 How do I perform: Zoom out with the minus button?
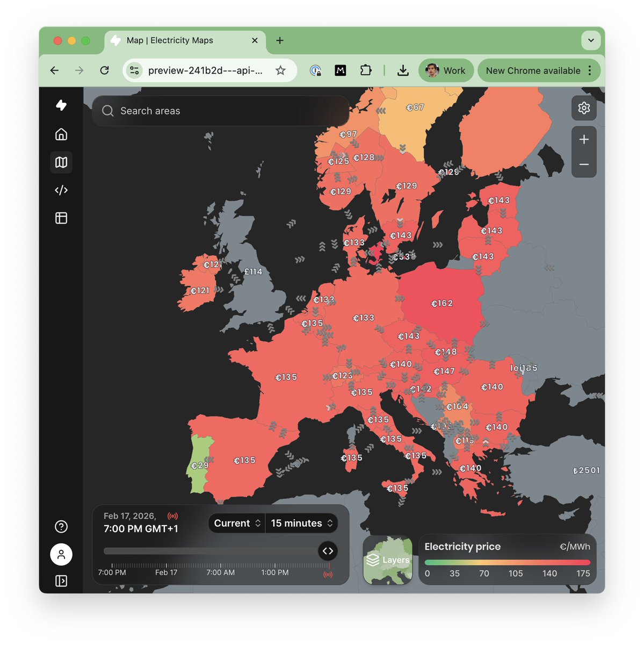point(584,164)
